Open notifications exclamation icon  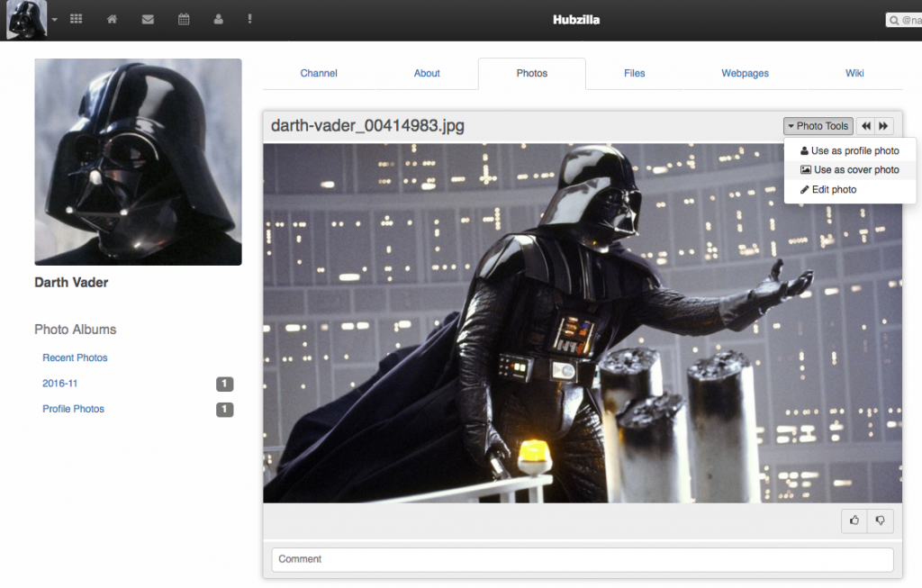pos(249,19)
